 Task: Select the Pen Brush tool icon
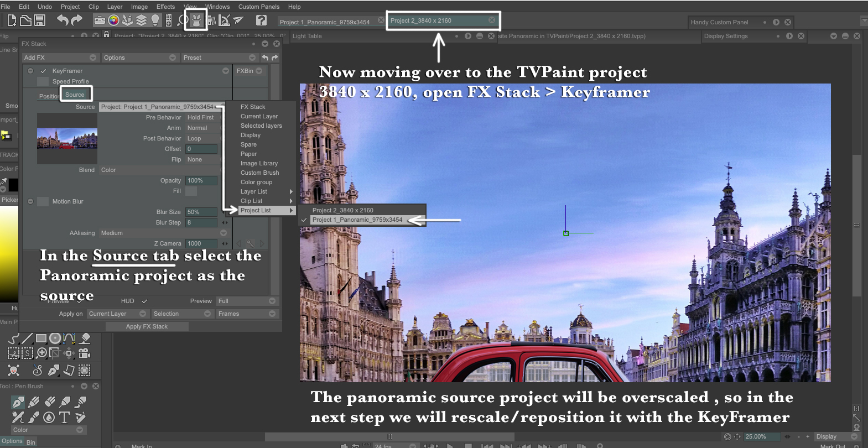coord(18,402)
